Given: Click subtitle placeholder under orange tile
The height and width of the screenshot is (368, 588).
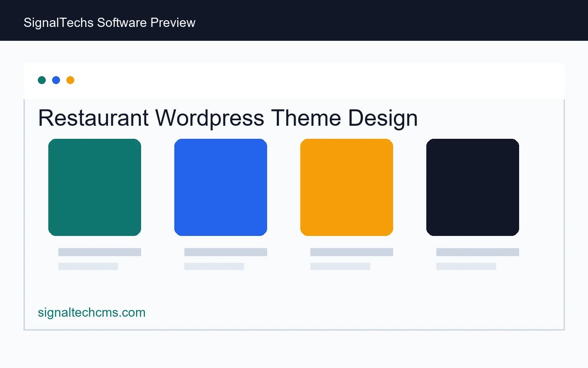Looking at the screenshot, I should (340, 266).
